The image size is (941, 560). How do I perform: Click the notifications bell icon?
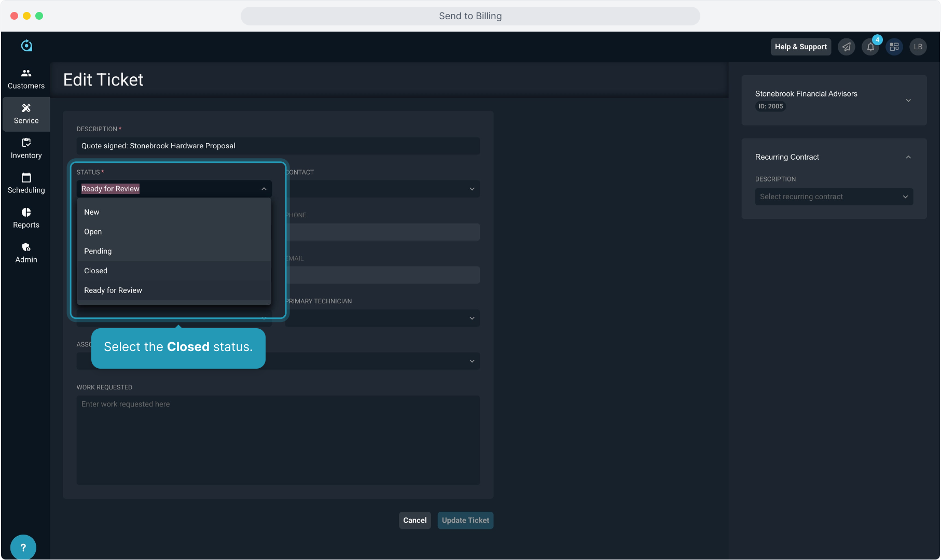click(870, 47)
